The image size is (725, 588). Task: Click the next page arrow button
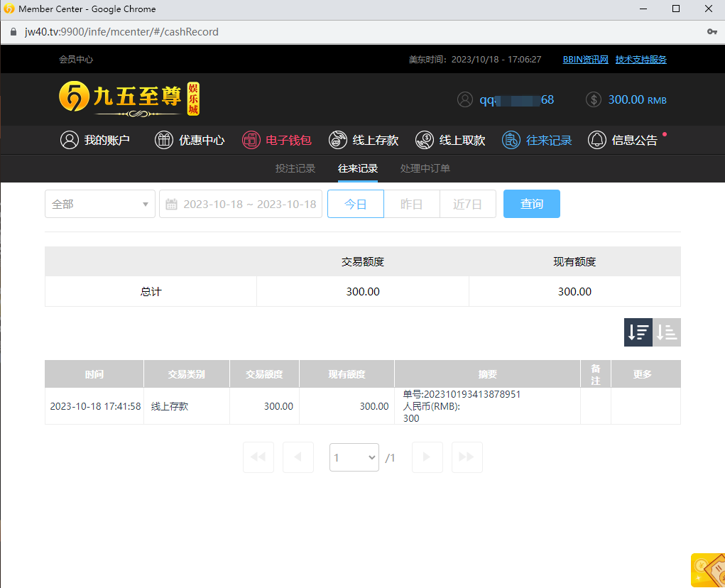coord(427,457)
